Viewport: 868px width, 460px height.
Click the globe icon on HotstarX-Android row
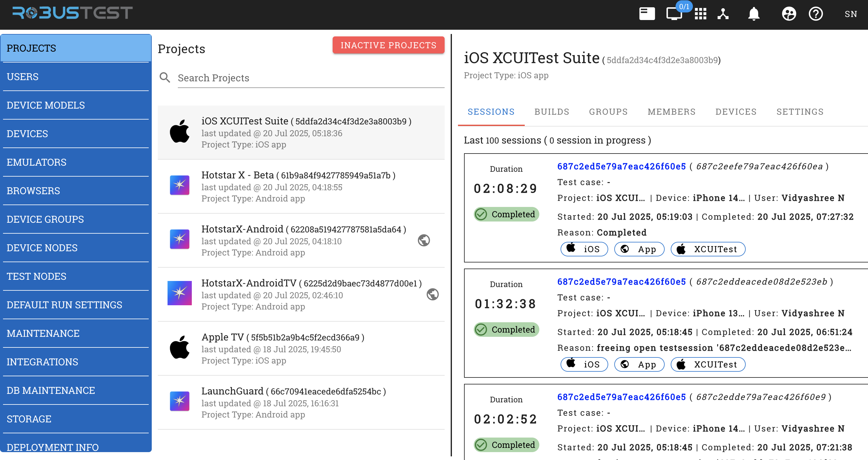pyautogui.click(x=424, y=240)
